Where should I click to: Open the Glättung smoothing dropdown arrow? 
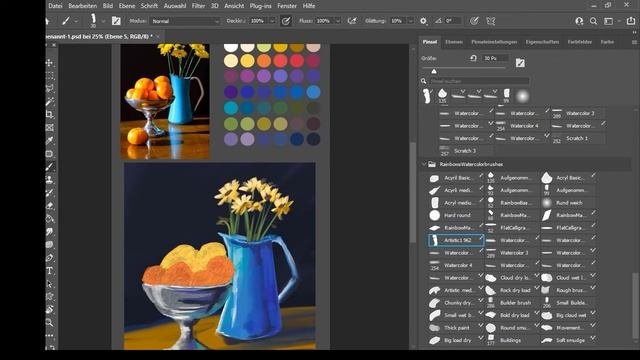(x=411, y=21)
